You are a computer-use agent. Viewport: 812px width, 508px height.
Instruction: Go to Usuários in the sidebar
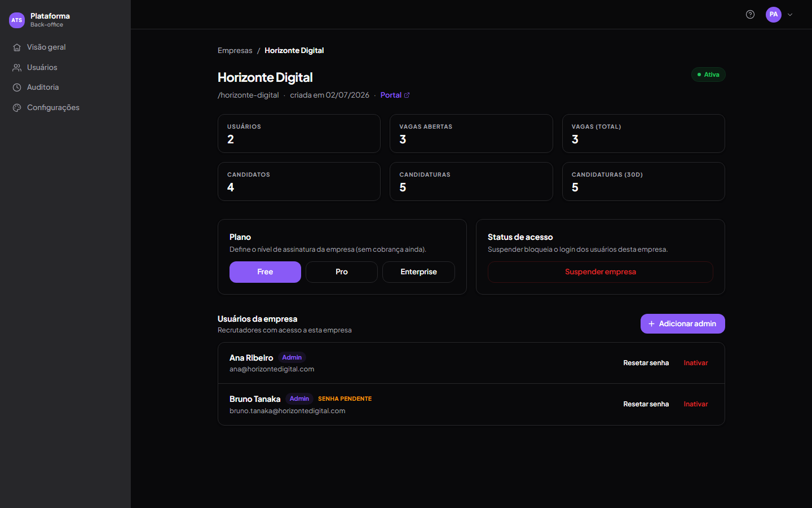tap(65, 68)
